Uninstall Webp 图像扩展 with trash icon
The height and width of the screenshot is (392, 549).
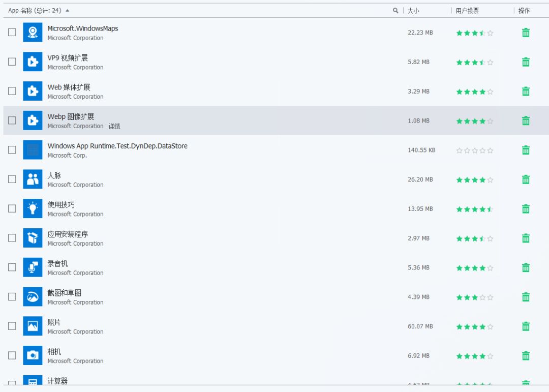point(526,121)
